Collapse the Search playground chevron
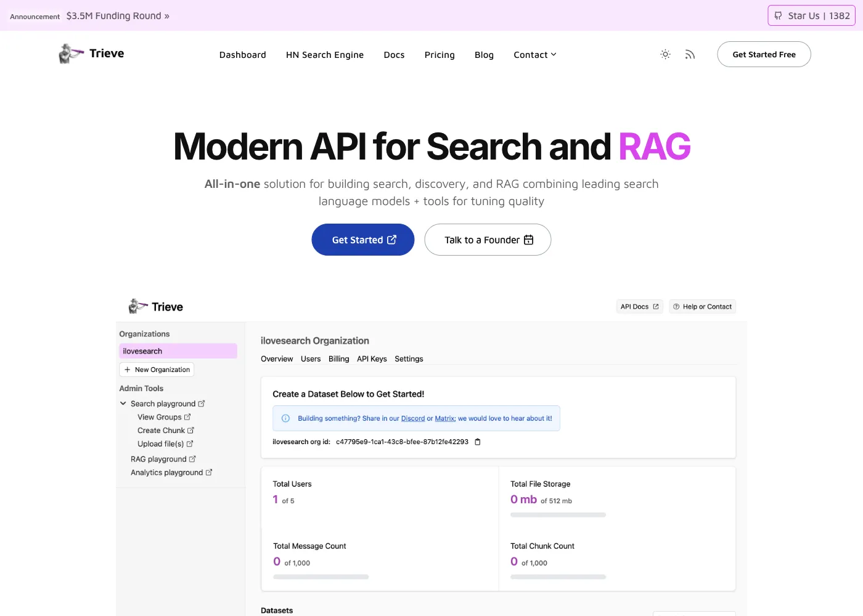Viewport: 863px width, 616px height. click(x=123, y=403)
